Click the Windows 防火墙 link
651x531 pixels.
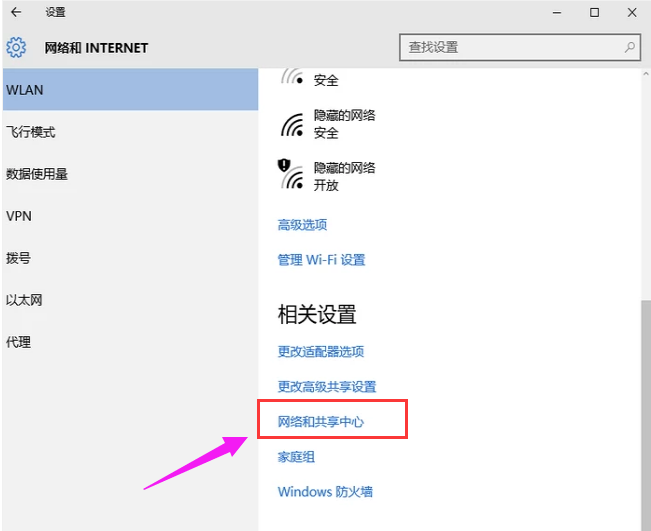coord(325,492)
